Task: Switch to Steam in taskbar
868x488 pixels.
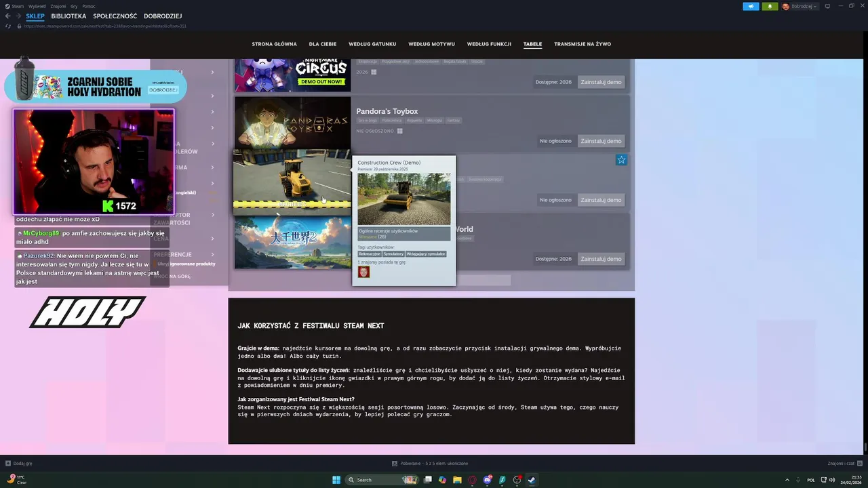Action: [x=532, y=480]
